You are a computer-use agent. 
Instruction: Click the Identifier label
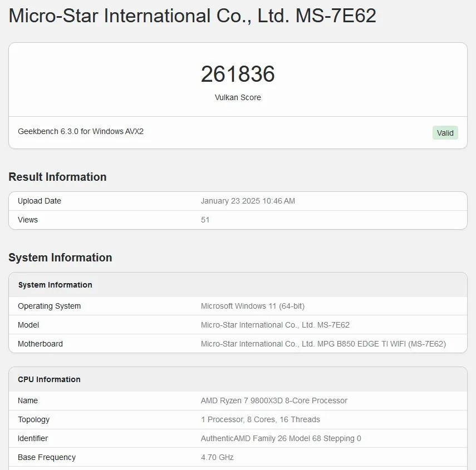click(x=33, y=438)
